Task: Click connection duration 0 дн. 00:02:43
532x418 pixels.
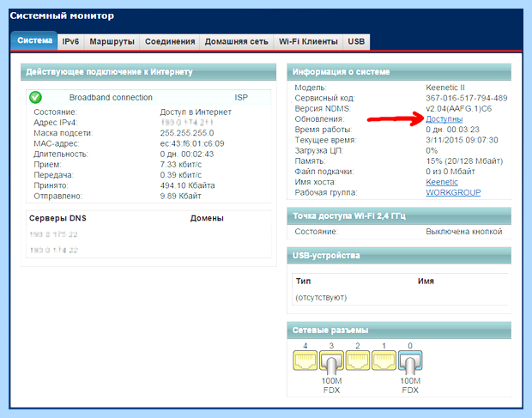Action: click(187, 154)
